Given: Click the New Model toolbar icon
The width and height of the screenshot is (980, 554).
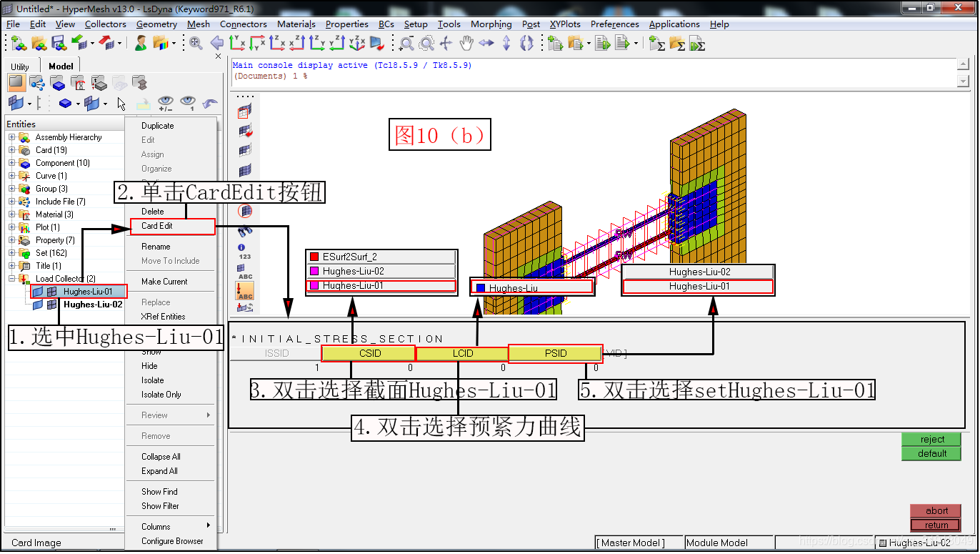Looking at the screenshot, I should pos(19,44).
